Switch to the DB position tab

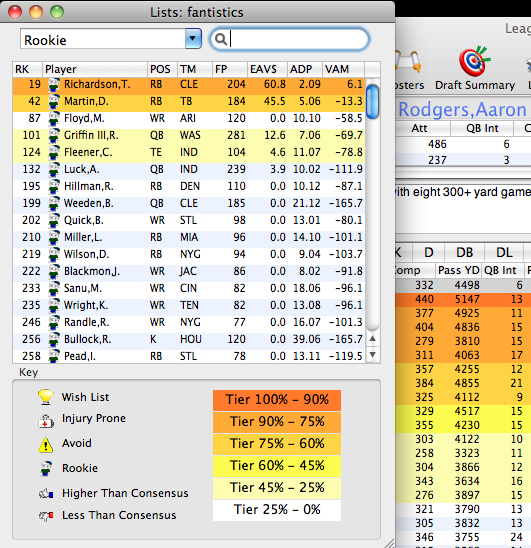click(465, 252)
